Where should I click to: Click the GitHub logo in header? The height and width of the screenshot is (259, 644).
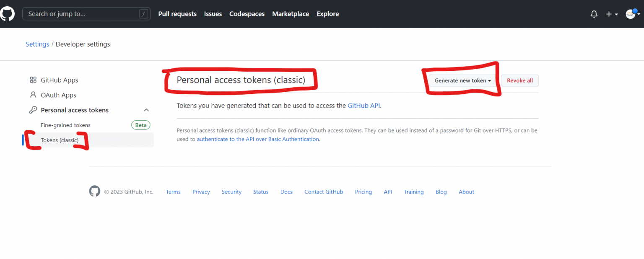[8, 14]
